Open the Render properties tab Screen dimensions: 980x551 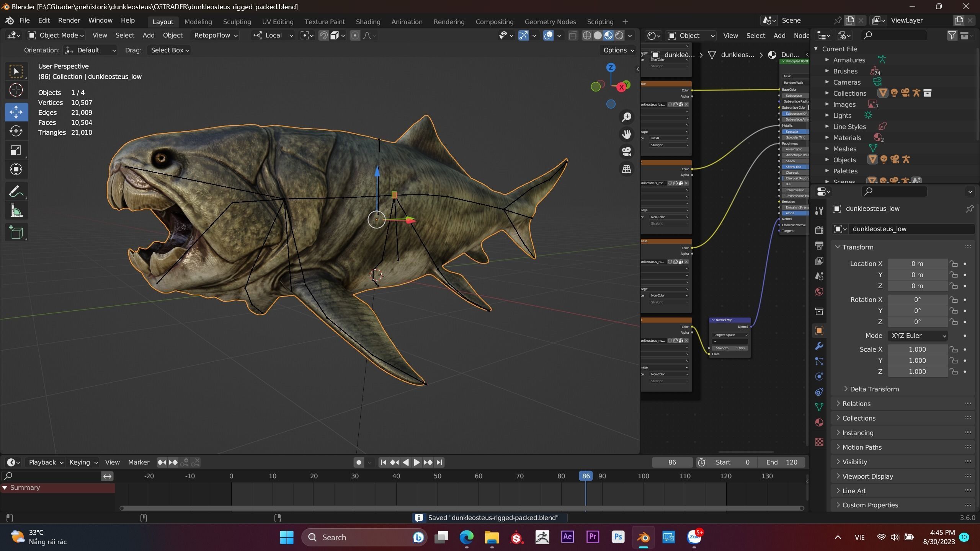point(819,230)
